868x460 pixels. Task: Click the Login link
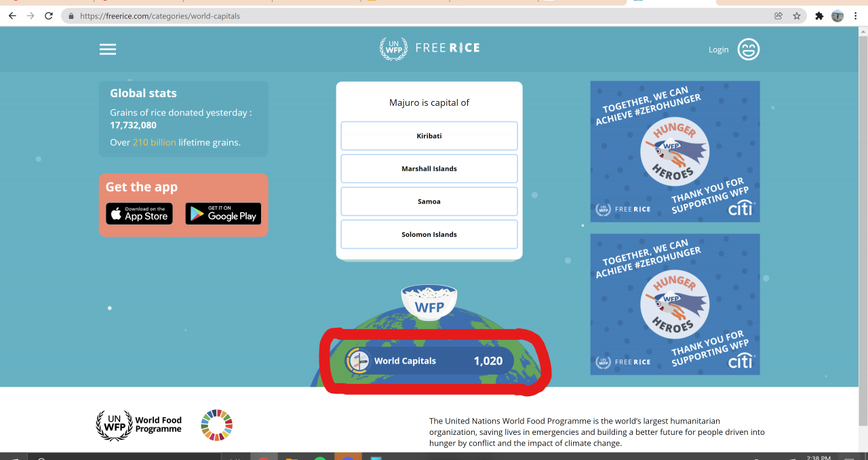tap(718, 50)
